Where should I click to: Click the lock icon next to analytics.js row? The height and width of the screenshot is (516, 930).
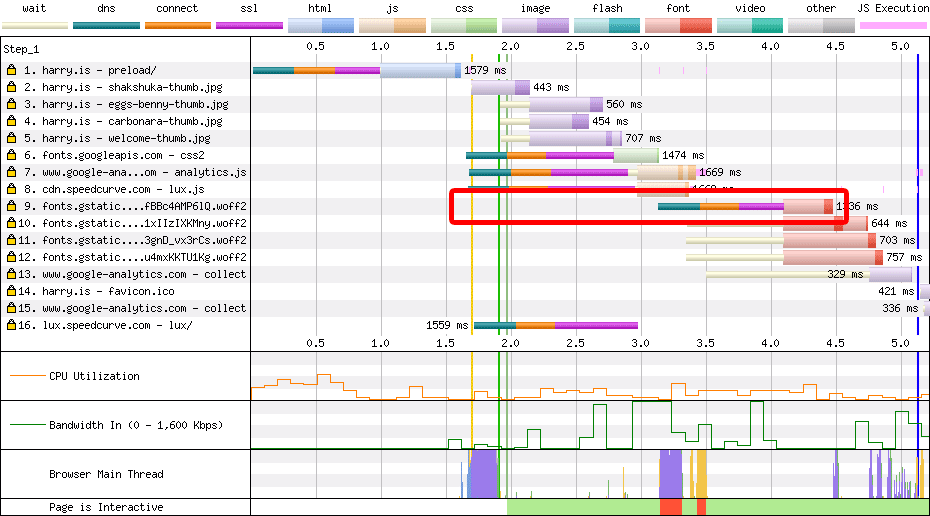coord(11,172)
